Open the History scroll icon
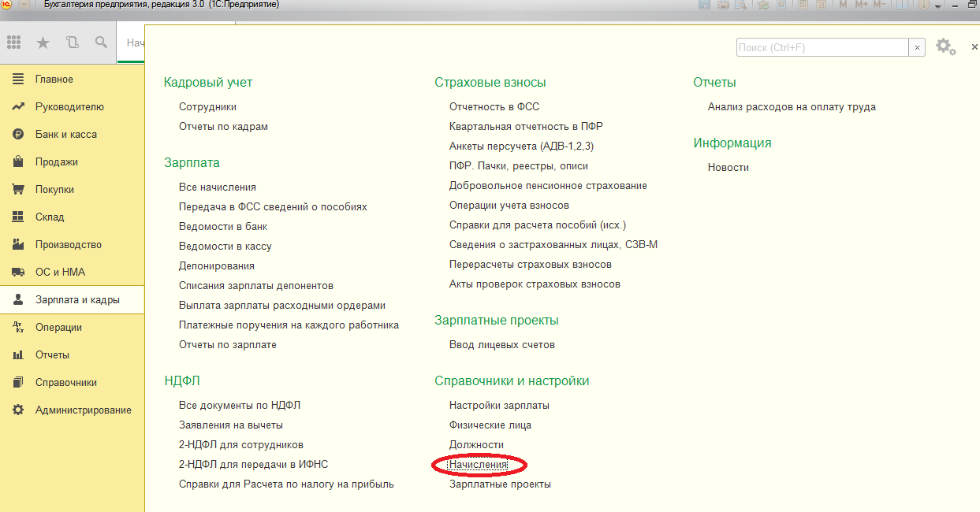This screenshot has width=980, height=512. (x=72, y=43)
